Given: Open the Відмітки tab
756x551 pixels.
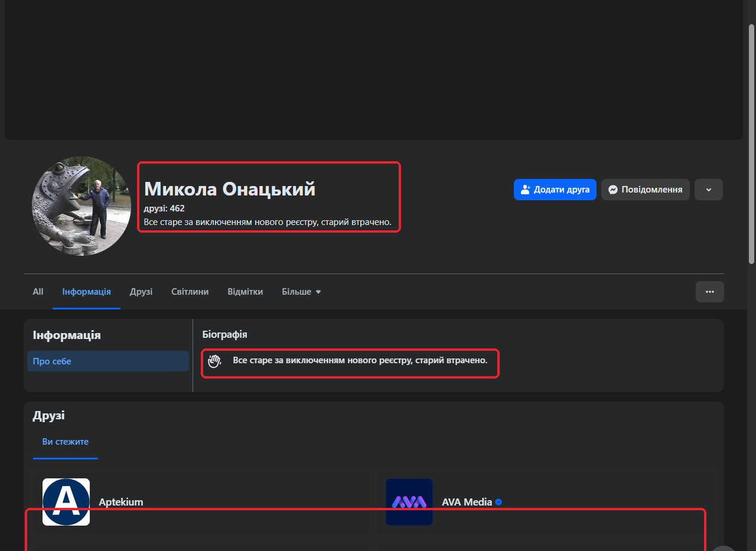Looking at the screenshot, I should click(x=245, y=292).
